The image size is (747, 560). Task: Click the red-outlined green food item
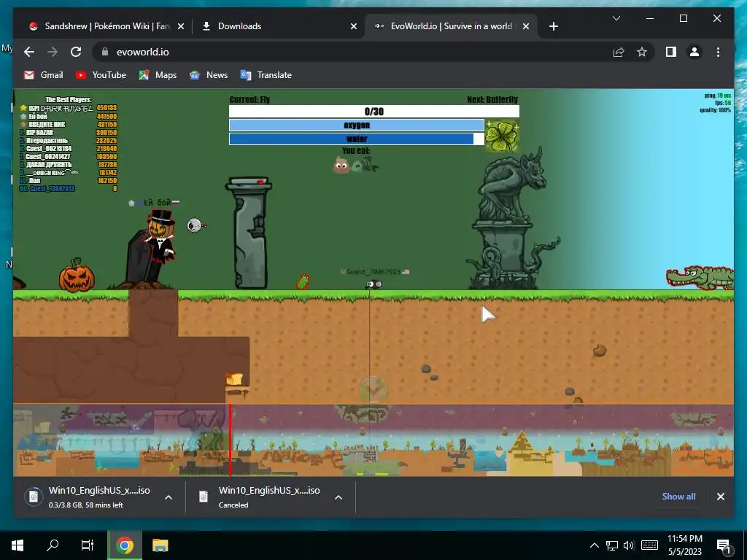pos(303,281)
